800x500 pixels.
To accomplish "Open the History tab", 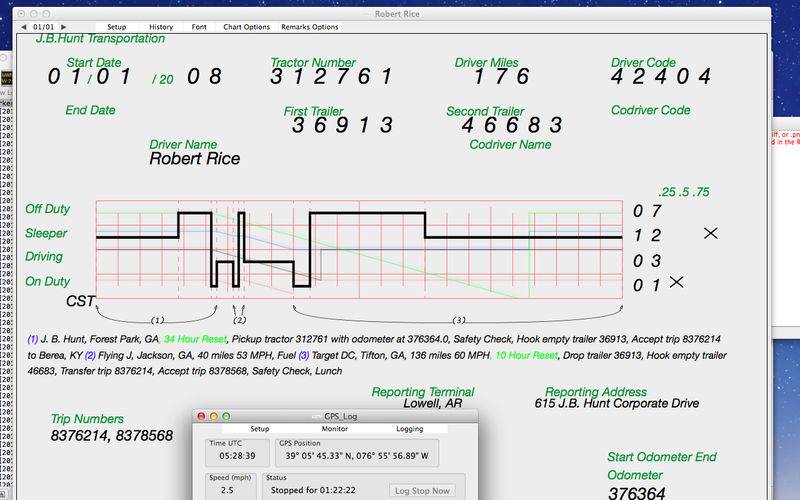I will point(161,27).
